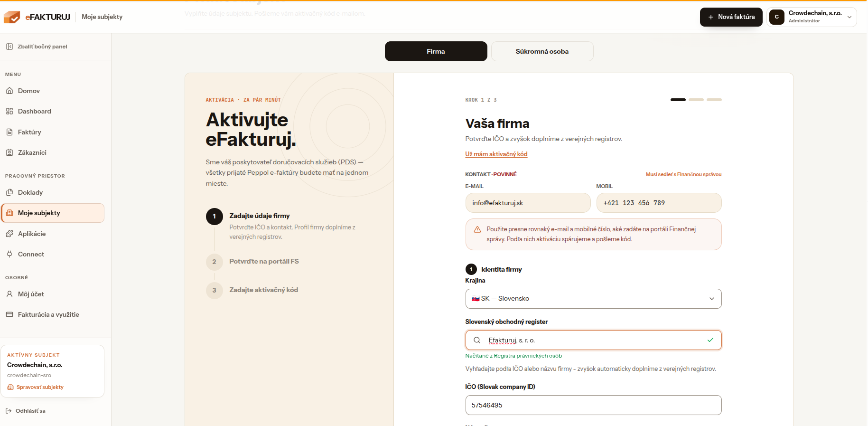Screen dimensions: 868x426
Task: Click Moje subjekty in the header
Action: tap(102, 17)
